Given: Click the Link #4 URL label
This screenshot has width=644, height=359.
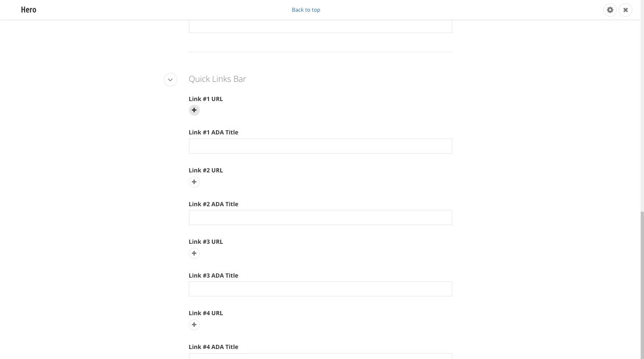Looking at the screenshot, I should [206, 313].
